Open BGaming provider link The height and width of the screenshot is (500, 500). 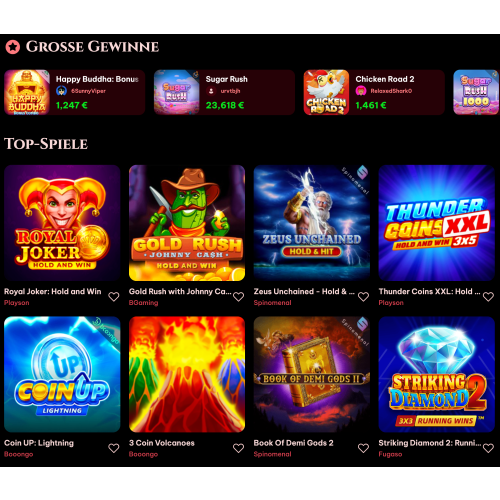[143, 303]
